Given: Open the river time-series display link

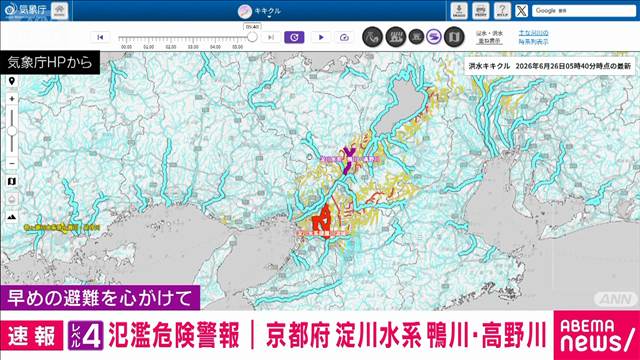Looking at the screenshot, I should click(x=533, y=37).
